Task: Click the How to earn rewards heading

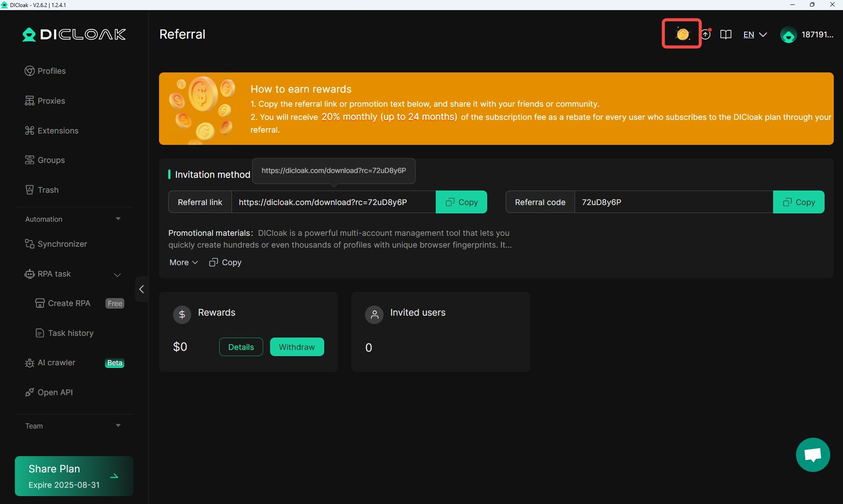Action: [x=301, y=89]
